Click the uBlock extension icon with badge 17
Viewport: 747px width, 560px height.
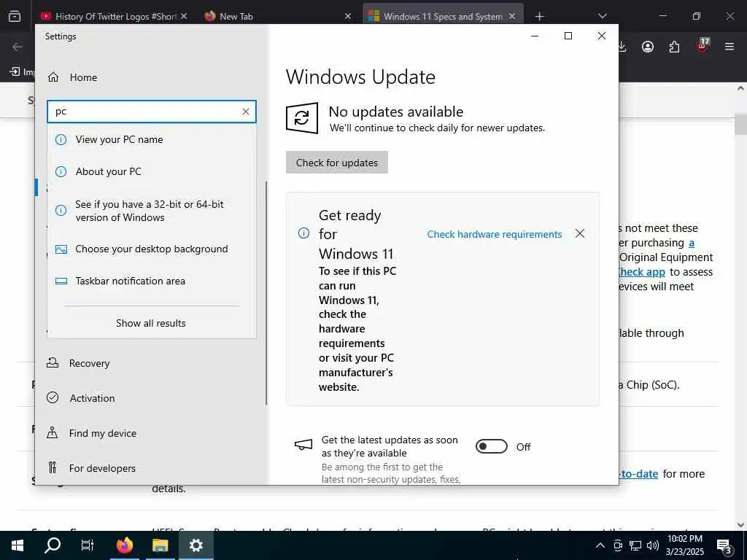[x=703, y=46]
